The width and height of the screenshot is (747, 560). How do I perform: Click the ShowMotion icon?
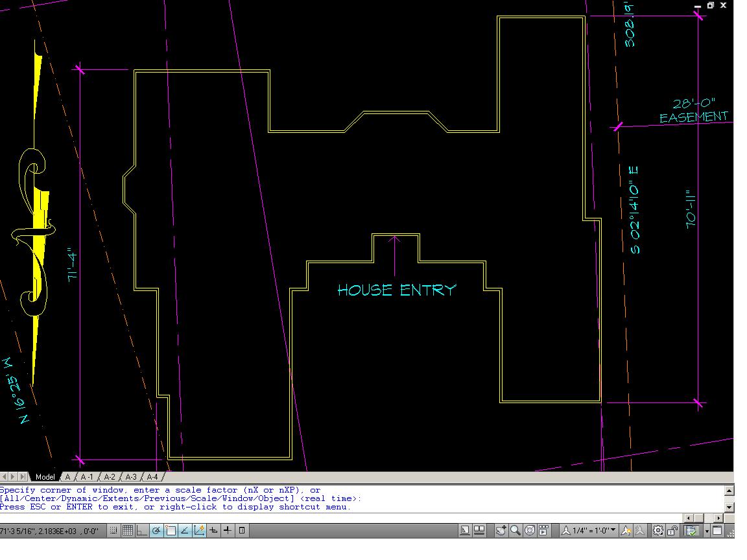(543, 530)
